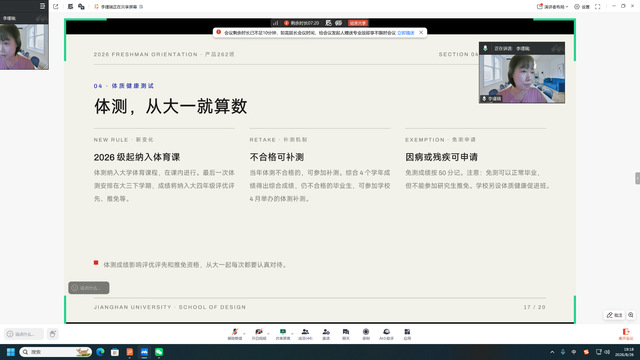Open the apps grid button

point(407,334)
